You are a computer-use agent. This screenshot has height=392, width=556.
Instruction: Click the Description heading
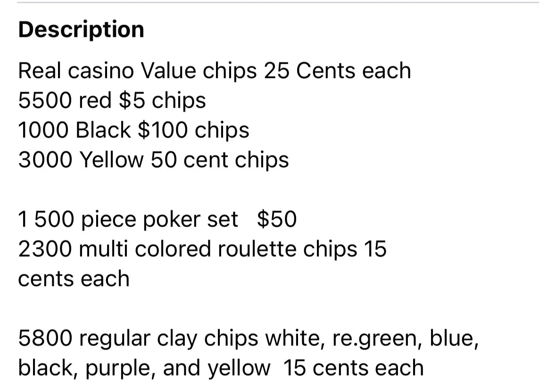pos(81,30)
